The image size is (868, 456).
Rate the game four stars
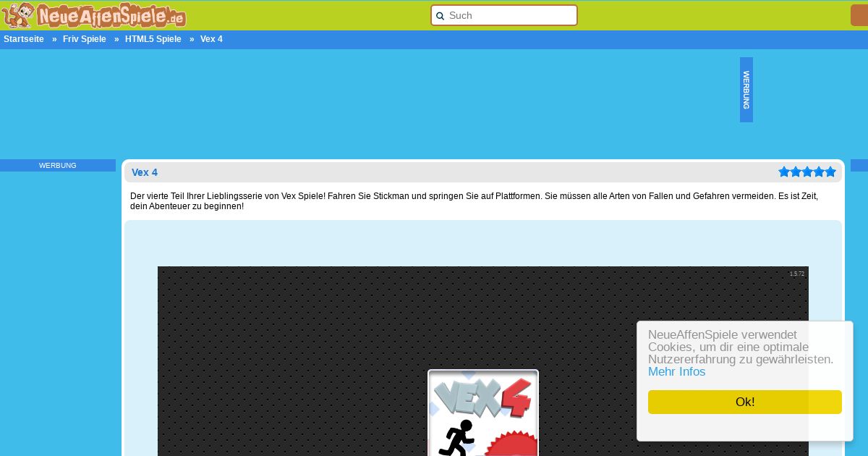point(819,172)
